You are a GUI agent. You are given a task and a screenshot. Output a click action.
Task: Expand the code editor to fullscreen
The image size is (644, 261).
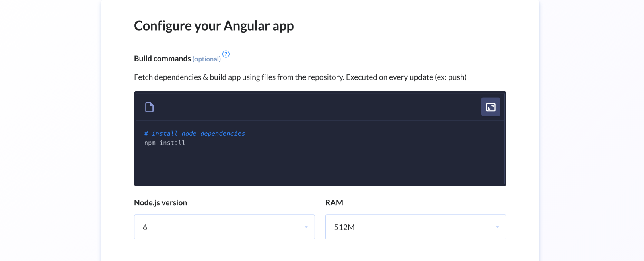[490, 107]
